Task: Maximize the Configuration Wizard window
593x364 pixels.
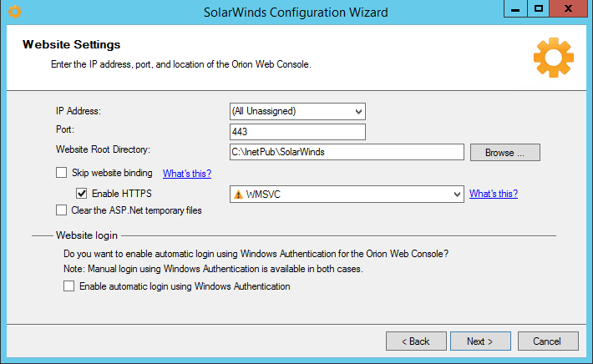Action: pyautogui.click(x=539, y=9)
